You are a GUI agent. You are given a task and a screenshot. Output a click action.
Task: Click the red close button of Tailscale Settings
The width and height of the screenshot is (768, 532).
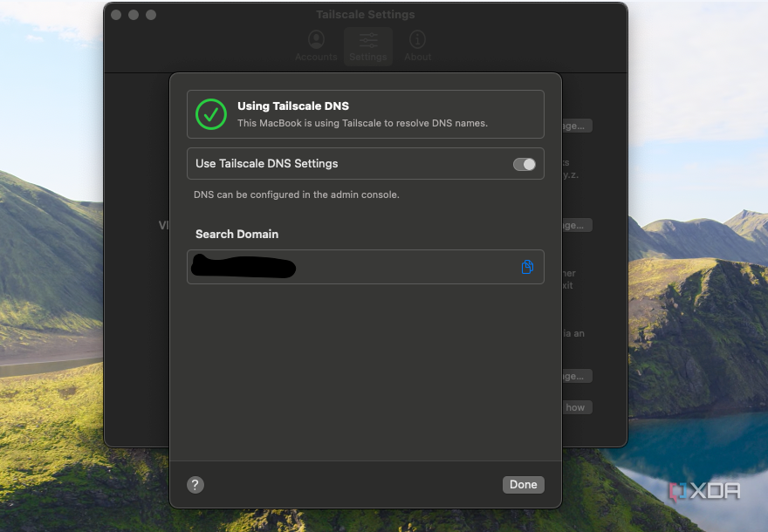click(116, 15)
